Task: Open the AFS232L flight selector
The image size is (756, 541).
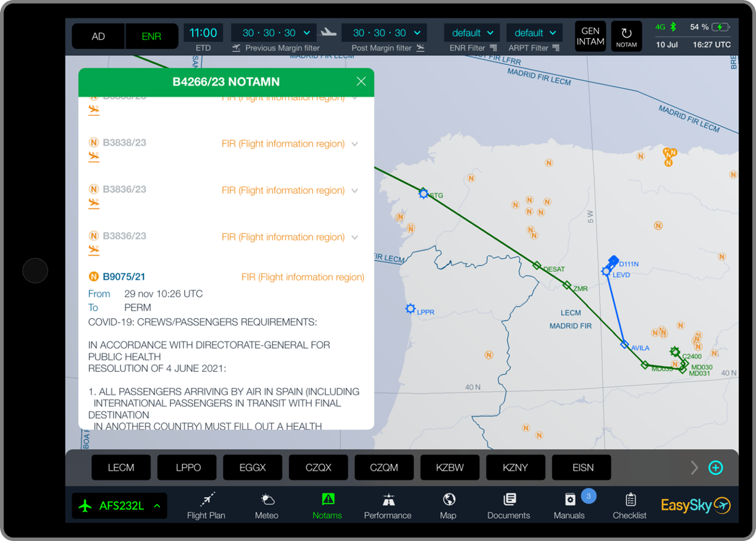Action: [119, 506]
